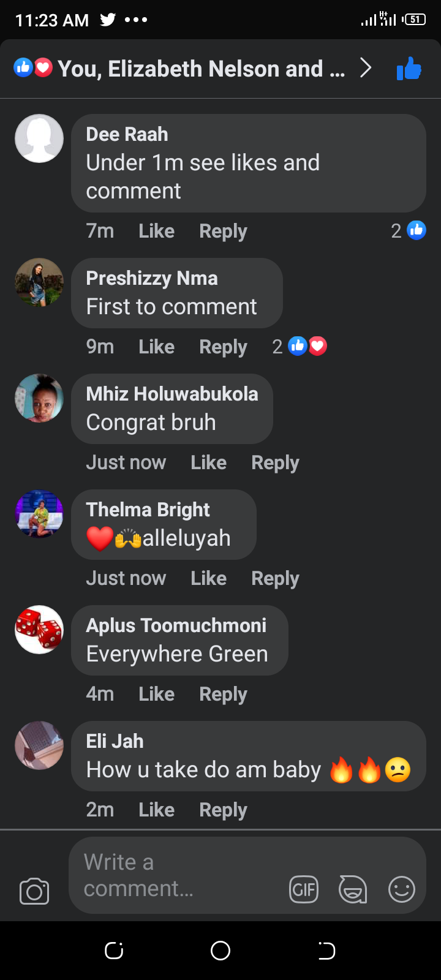441x980 pixels.
Task: Open Preshizzy Nma's profile name
Action: coord(152,278)
